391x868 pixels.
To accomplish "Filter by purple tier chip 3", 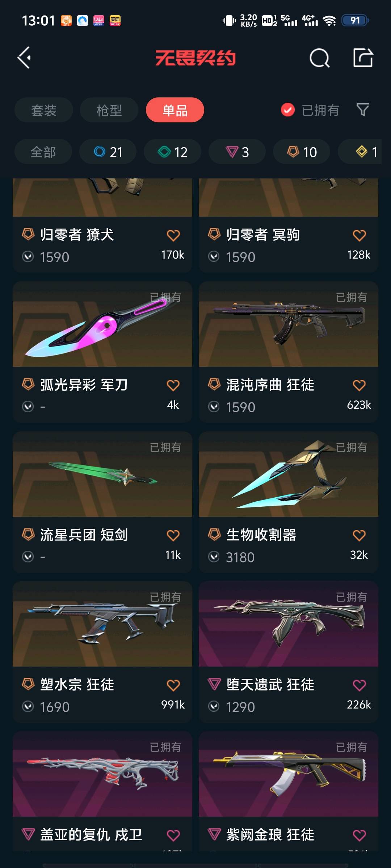I will 237,152.
